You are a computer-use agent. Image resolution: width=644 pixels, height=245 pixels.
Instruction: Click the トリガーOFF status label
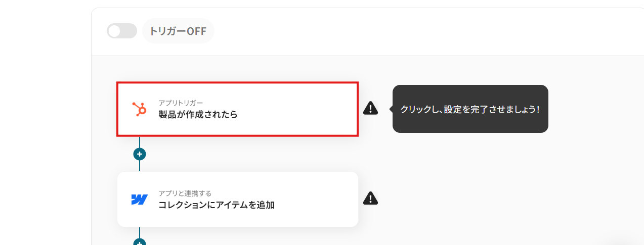click(x=178, y=31)
